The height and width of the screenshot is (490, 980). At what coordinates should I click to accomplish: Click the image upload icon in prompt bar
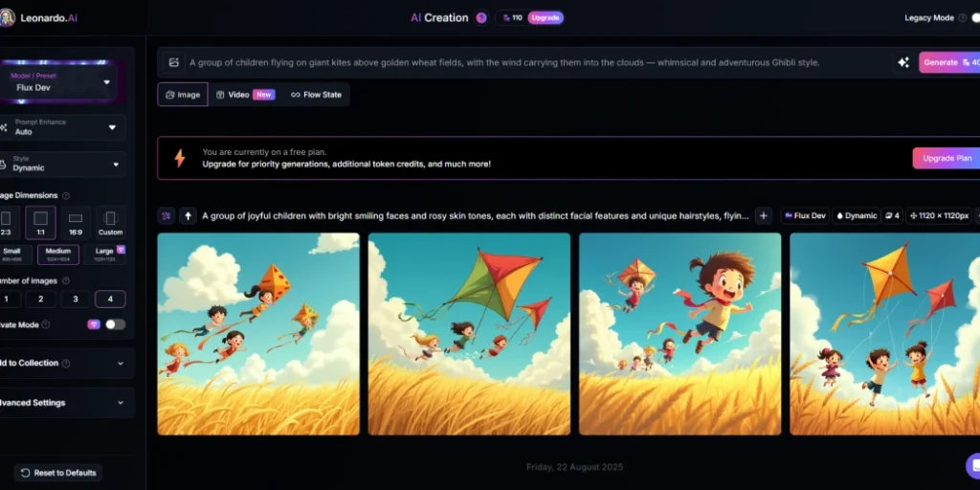174,62
